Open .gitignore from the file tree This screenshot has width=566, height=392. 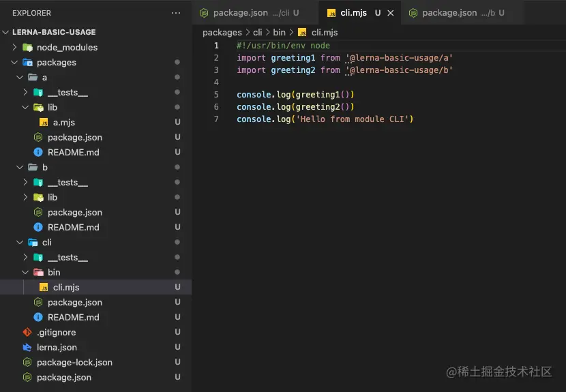[x=57, y=333]
